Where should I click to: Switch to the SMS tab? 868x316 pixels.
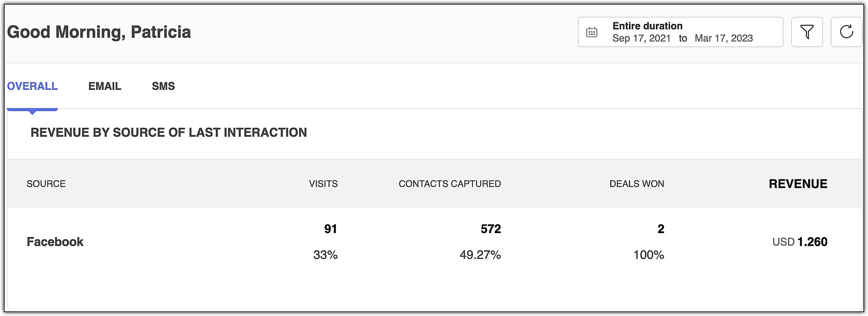click(163, 86)
